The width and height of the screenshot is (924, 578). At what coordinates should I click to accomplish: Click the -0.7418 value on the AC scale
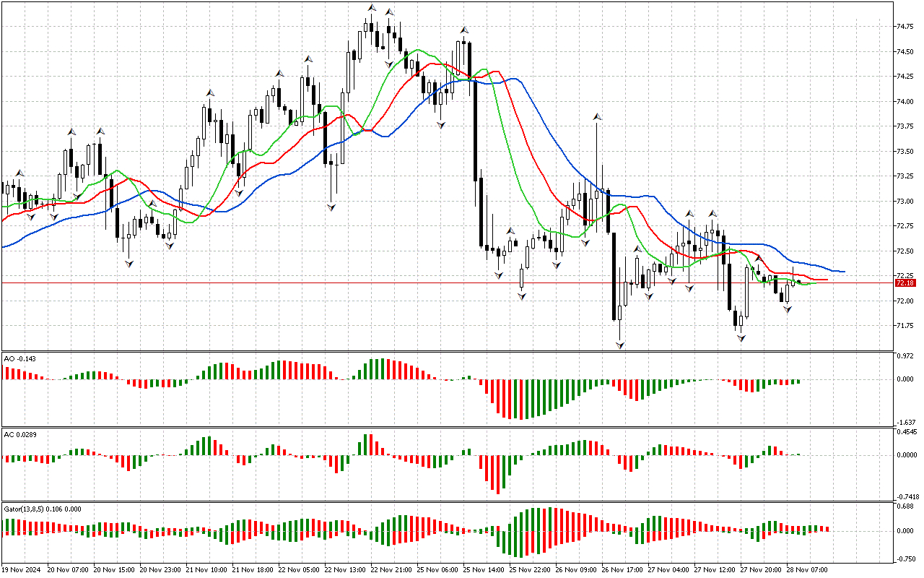[x=907, y=497]
